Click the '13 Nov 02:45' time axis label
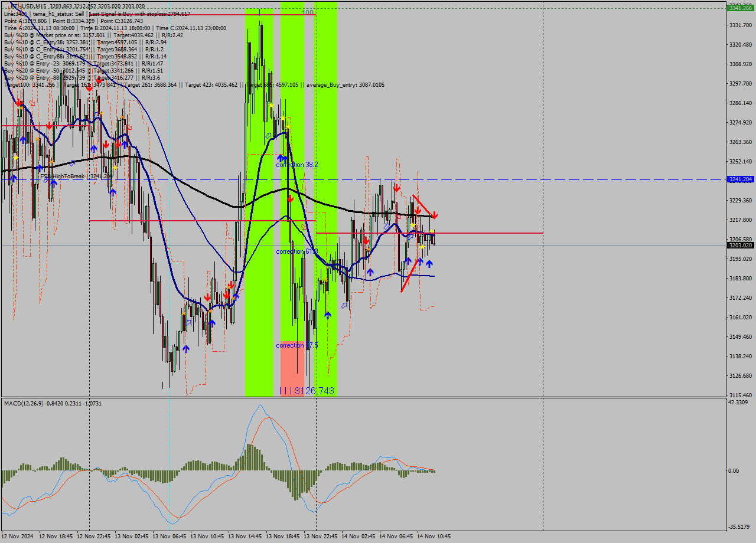756x543 pixels. pos(132,537)
